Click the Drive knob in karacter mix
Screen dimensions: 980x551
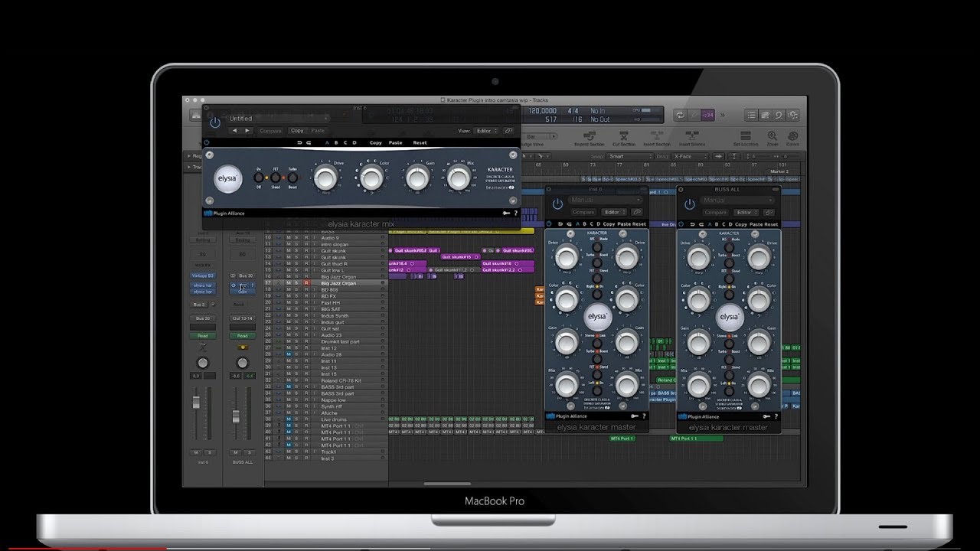click(325, 178)
